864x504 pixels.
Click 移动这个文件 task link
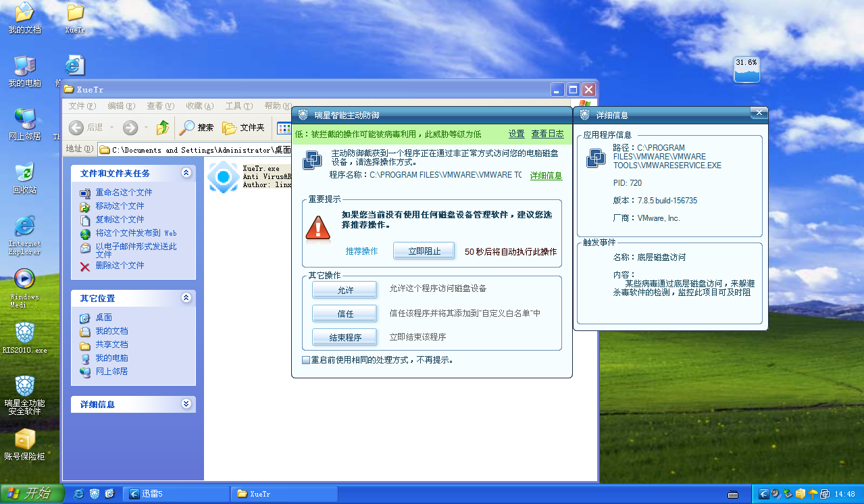click(x=120, y=206)
